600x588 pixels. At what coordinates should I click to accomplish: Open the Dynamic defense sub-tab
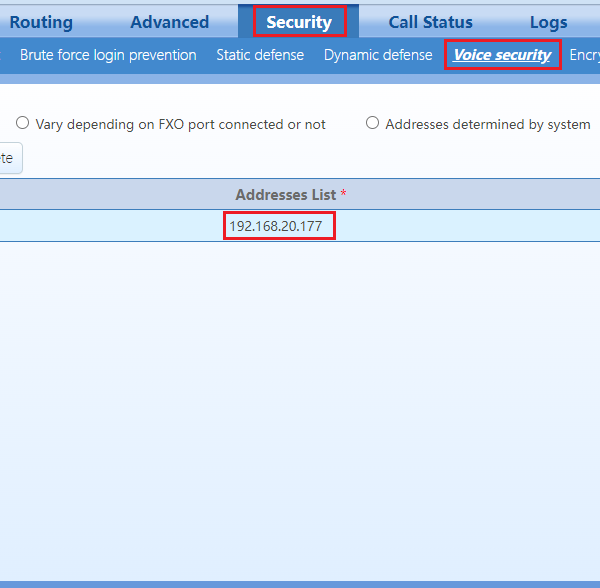[378, 55]
